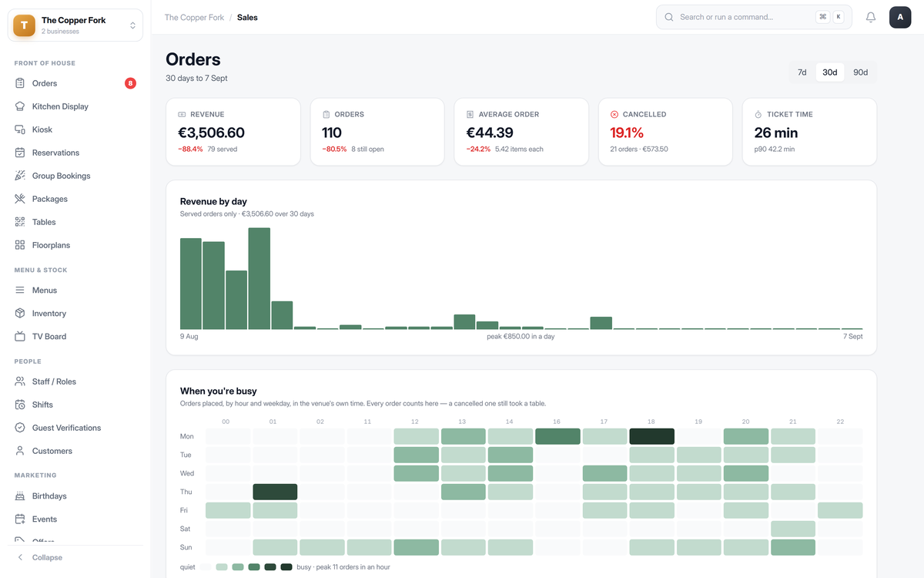Viewport: 924px width, 578px height.
Task: Open the Shifts clock icon
Action: coord(20,405)
